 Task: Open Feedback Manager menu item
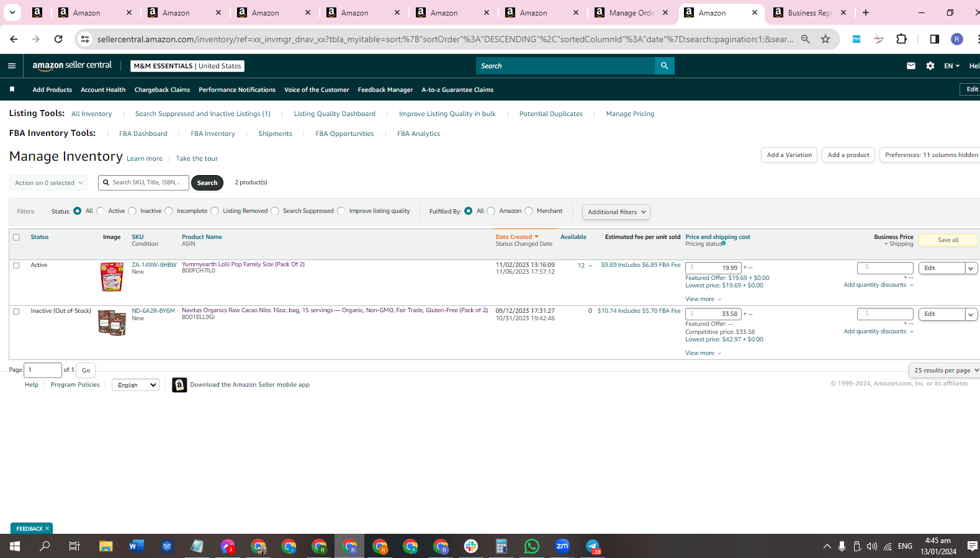point(385,89)
